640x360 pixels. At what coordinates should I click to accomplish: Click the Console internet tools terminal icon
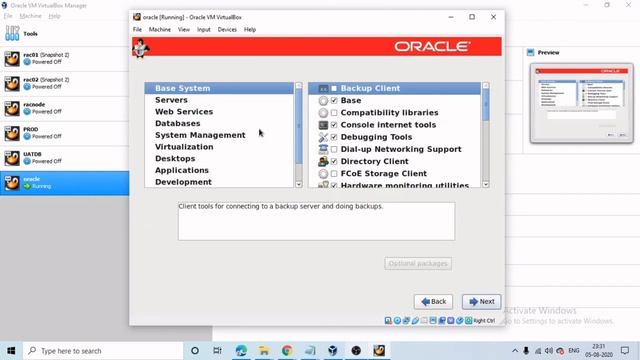[x=323, y=125]
